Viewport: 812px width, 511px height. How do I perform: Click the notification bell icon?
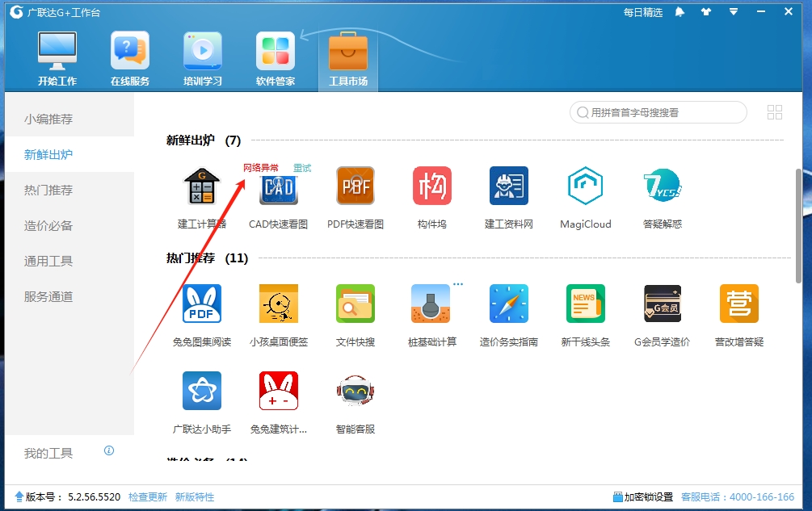point(679,12)
